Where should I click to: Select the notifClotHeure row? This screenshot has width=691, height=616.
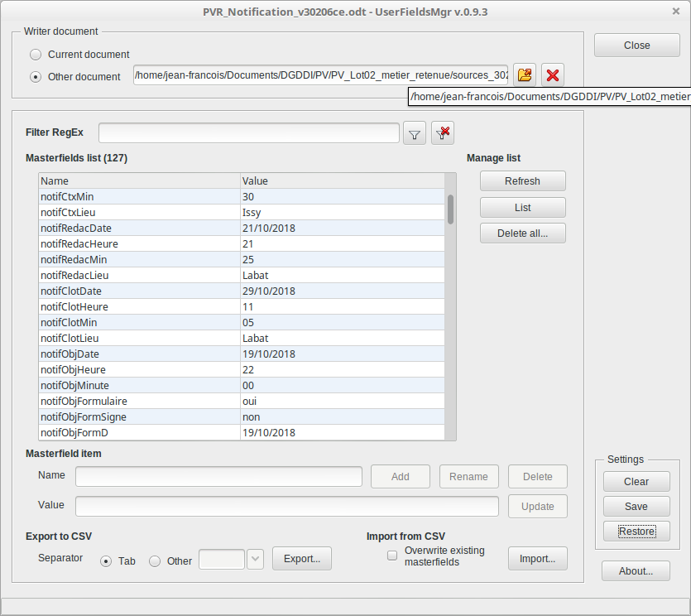(x=242, y=307)
